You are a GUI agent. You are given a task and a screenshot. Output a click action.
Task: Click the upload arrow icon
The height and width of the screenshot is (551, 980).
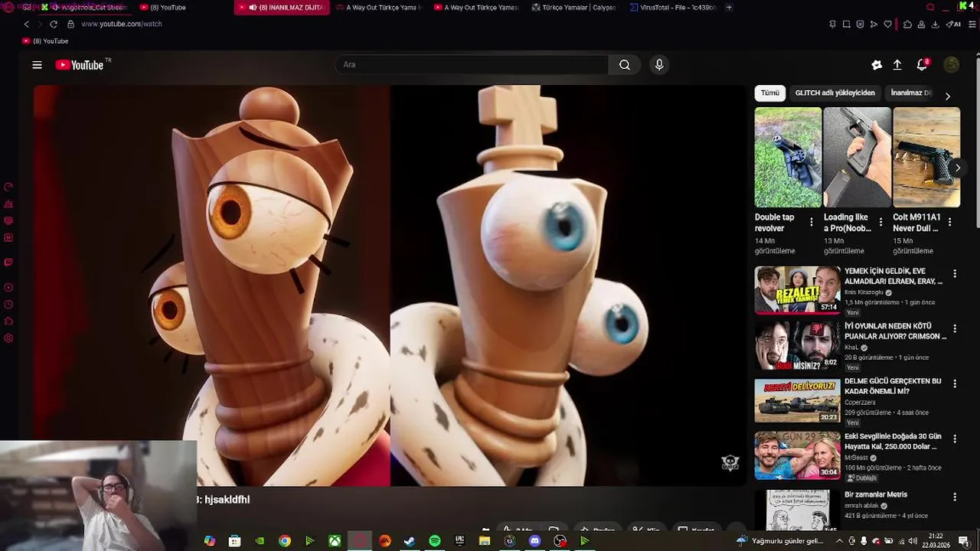click(x=897, y=65)
